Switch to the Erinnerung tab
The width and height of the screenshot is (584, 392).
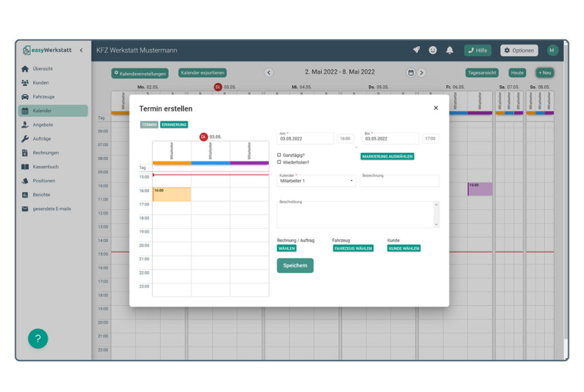(174, 124)
